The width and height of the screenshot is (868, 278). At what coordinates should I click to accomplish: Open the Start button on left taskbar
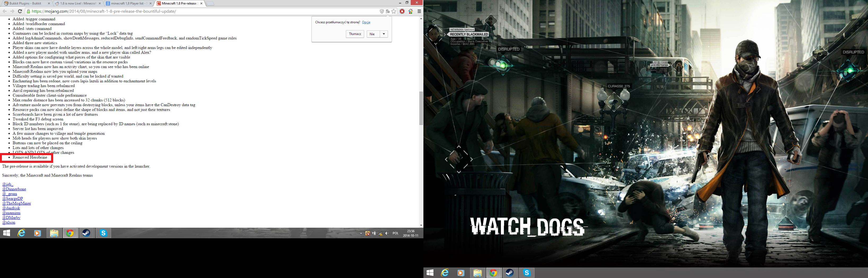(x=6, y=233)
